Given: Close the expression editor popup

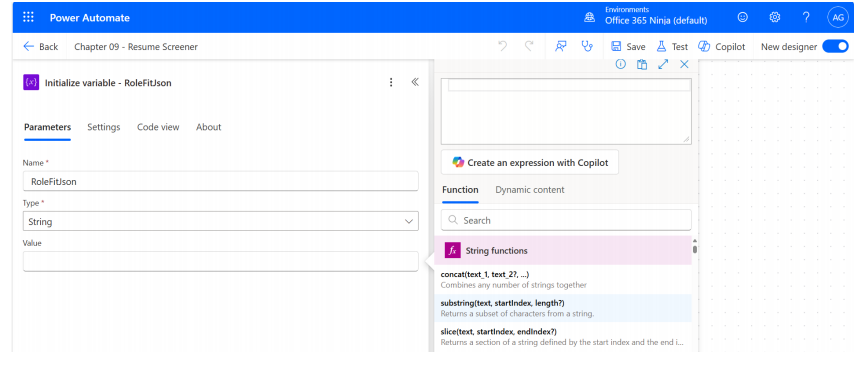Looking at the screenshot, I should (x=684, y=64).
